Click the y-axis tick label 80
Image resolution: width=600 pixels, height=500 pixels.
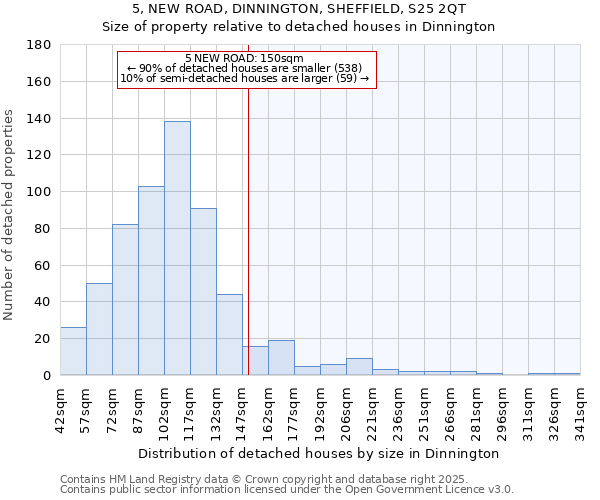click(42, 228)
